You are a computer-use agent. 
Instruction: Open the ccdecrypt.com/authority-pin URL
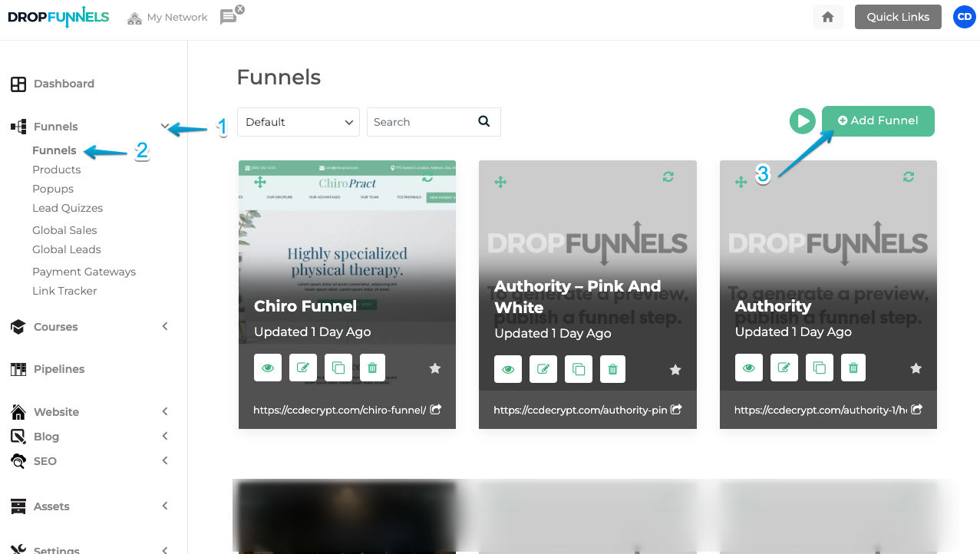point(580,410)
